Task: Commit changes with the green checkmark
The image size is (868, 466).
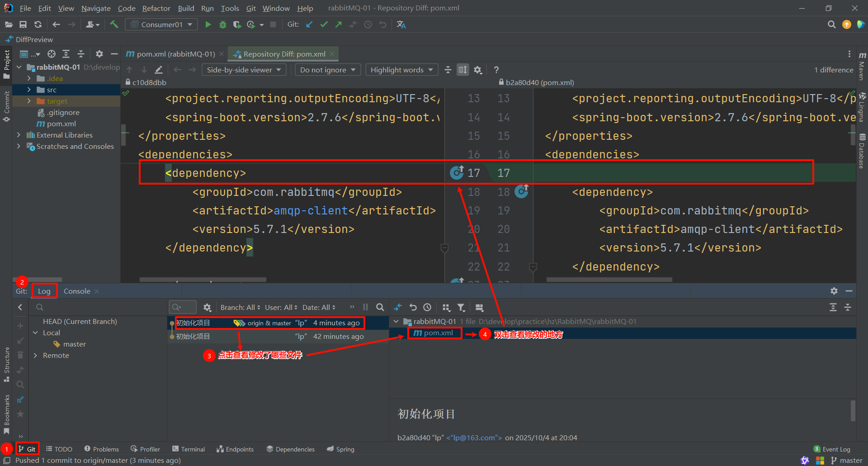Action: (324, 24)
